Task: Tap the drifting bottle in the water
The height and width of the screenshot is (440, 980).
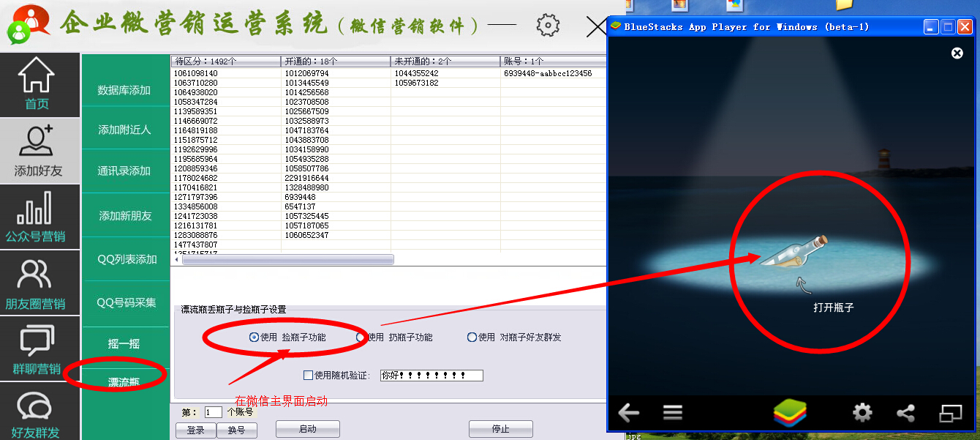Action: pyautogui.click(x=795, y=252)
